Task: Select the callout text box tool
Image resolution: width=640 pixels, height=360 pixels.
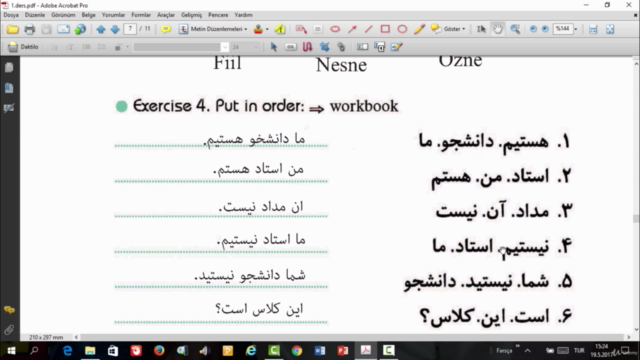Action: coord(301,29)
